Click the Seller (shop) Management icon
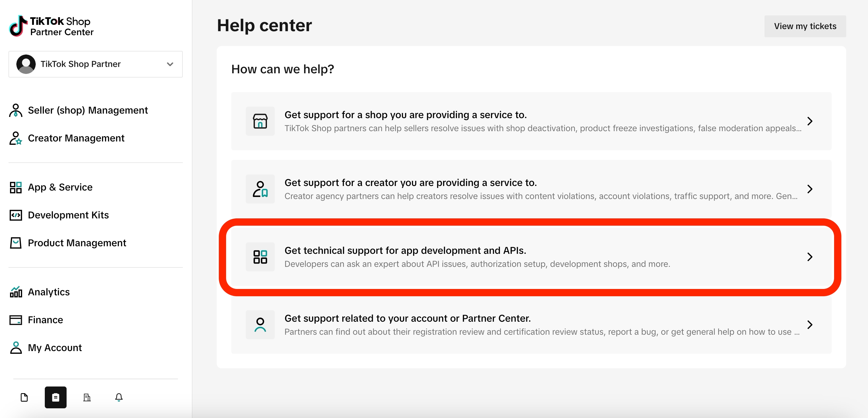The image size is (868, 418). tap(15, 110)
